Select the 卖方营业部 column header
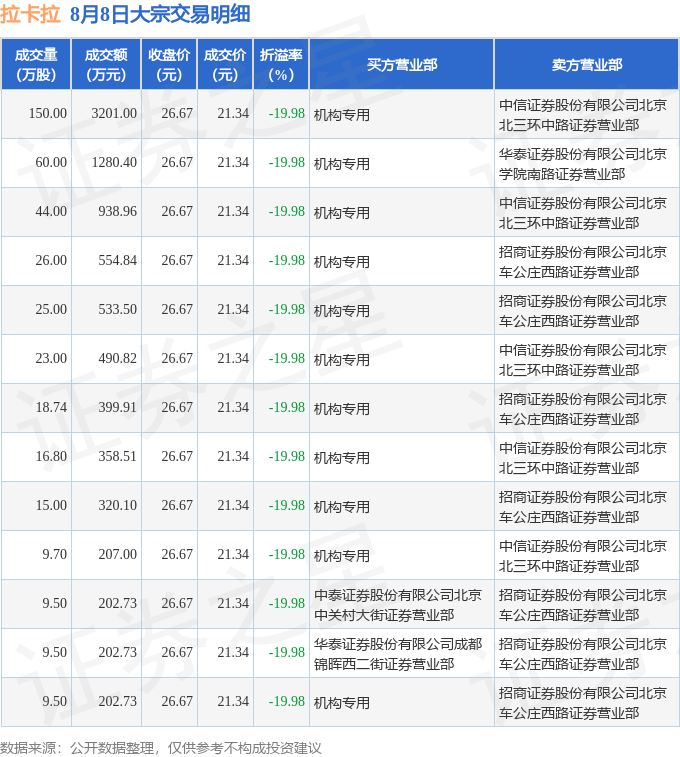Screen dimensions: 680x757 (586, 65)
